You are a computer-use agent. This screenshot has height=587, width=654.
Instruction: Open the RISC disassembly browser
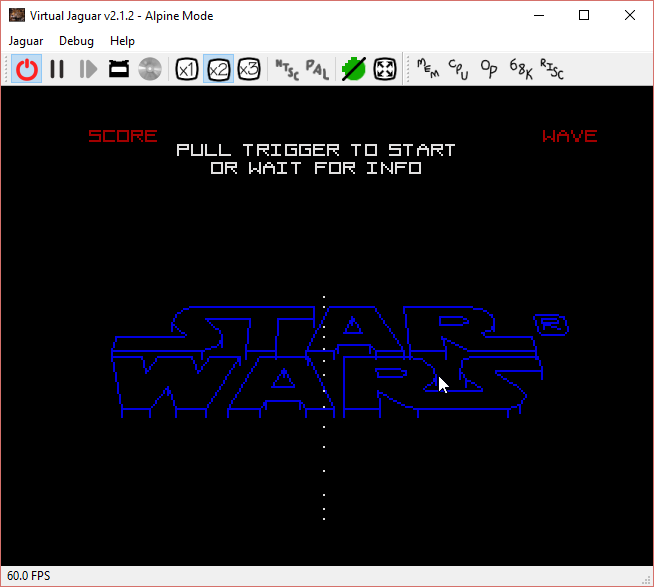tap(552, 69)
